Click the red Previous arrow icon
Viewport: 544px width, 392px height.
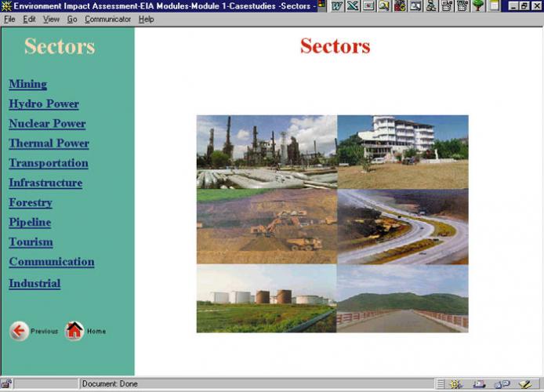point(19,331)
